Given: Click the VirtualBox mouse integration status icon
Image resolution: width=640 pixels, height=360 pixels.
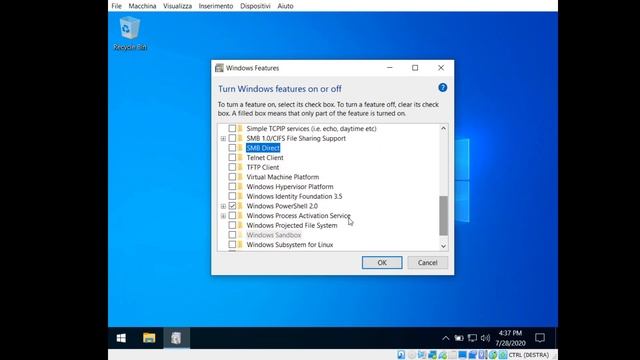Looking at the screenshot, I should coord(493,355).
